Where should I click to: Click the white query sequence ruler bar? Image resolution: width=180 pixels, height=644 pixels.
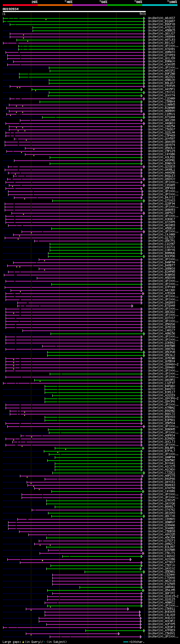pos(74,12)
